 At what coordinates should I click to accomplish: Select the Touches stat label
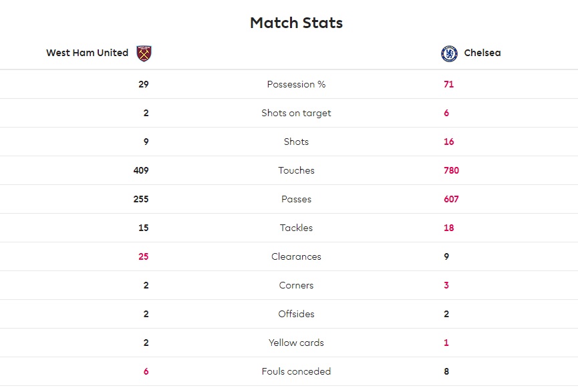coord(297,170)
